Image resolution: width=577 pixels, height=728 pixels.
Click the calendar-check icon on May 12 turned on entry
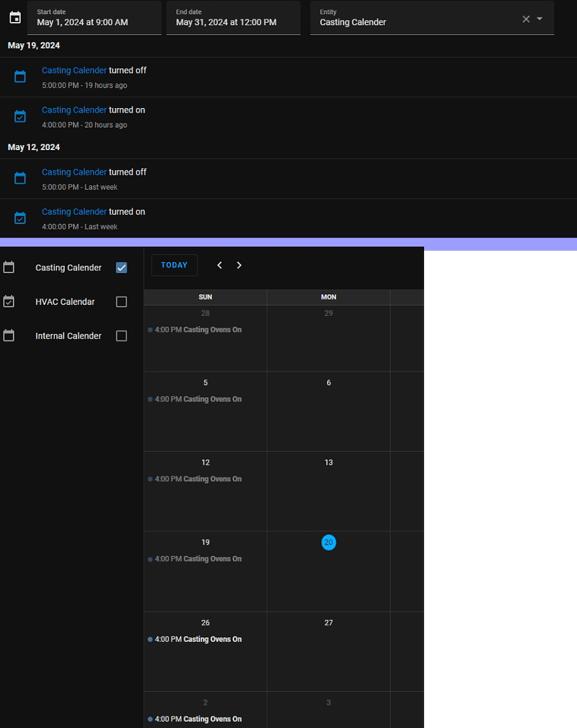point(20,218)
